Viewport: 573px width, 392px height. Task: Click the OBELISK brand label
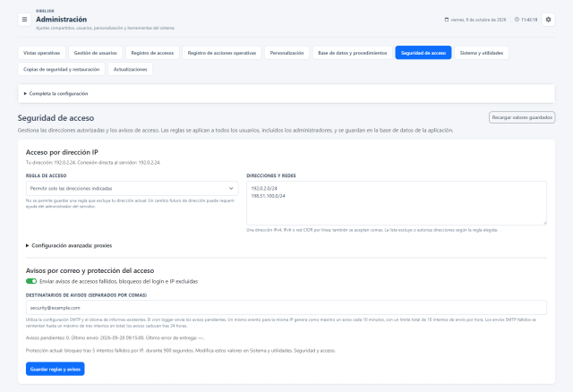(x=45, y=11)
